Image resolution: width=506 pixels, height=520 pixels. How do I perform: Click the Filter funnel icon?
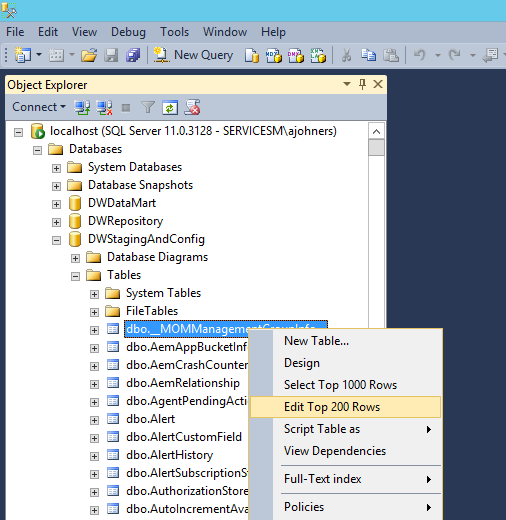point(148,108)
